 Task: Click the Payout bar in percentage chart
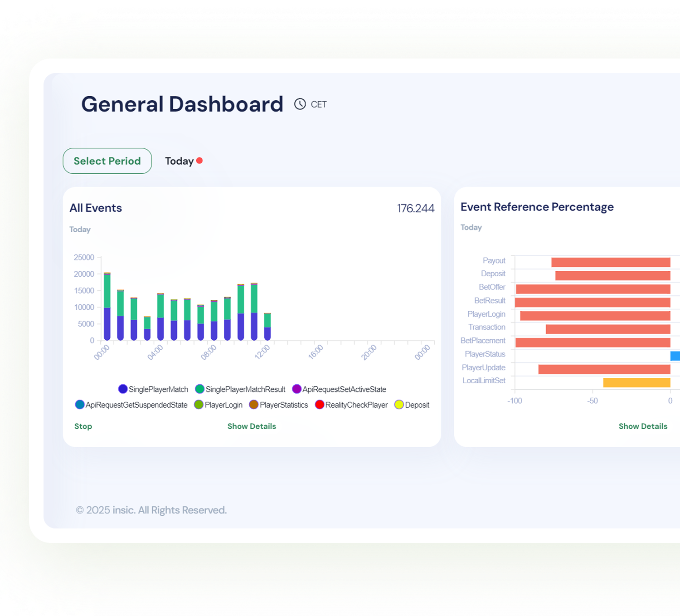610,262
